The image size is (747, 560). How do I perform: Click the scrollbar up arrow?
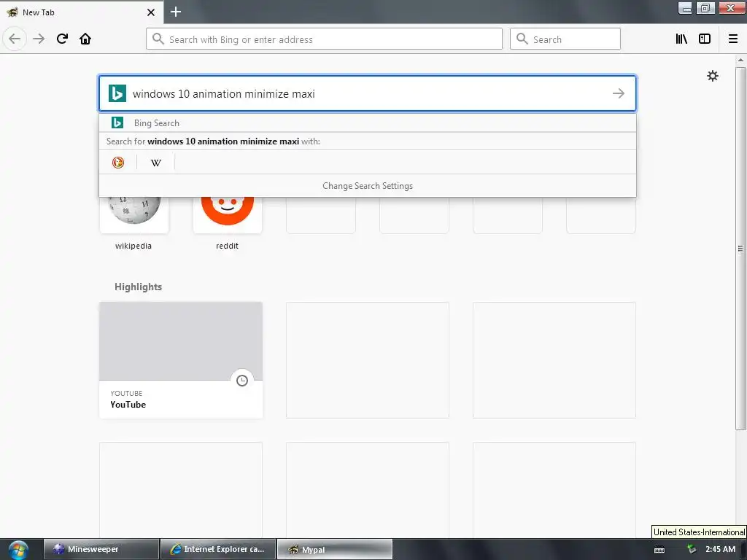[x=740, y=60]
